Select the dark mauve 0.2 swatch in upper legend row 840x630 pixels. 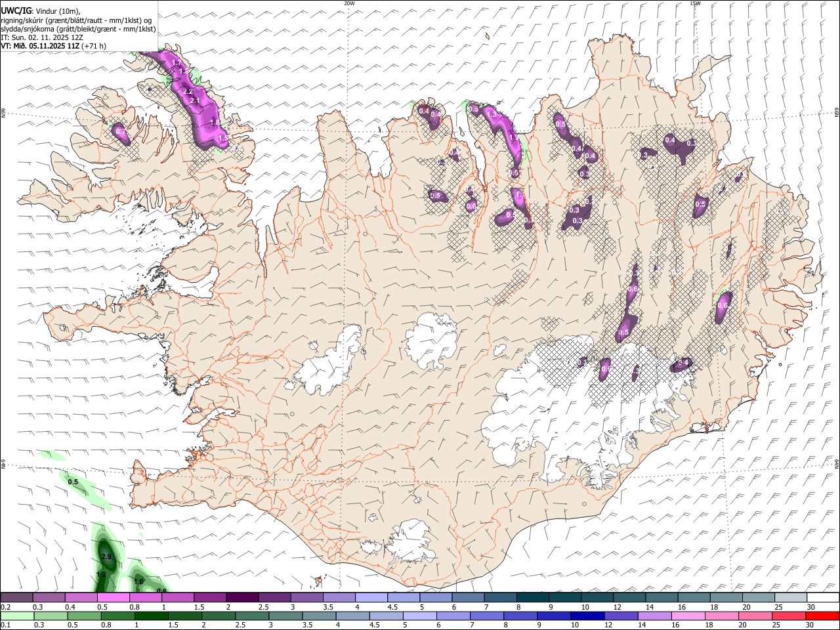(16, 597)
